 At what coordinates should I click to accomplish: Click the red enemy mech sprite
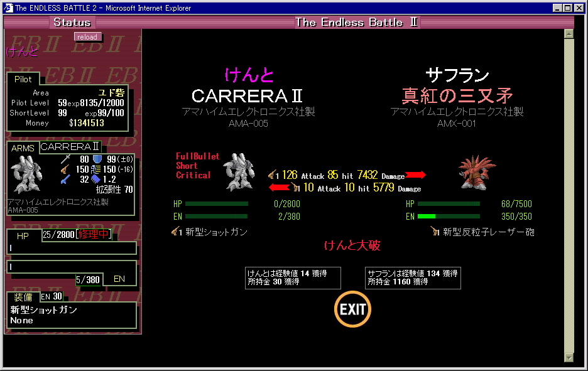point(477,171)
